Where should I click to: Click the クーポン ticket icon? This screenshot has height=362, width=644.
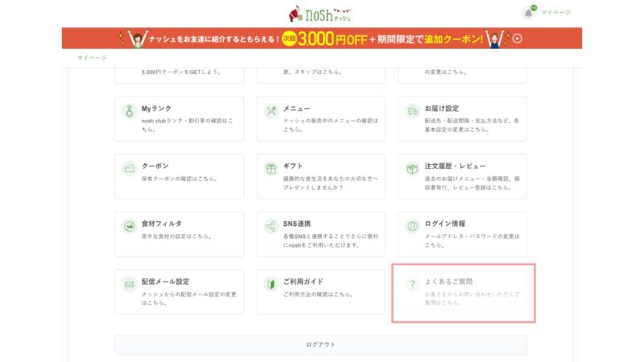pos(130,168)
